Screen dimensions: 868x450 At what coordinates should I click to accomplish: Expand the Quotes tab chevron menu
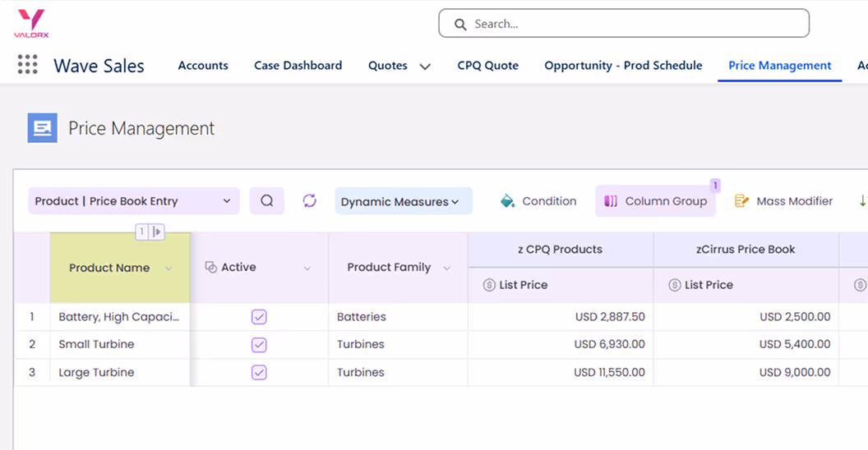point(425,67)
